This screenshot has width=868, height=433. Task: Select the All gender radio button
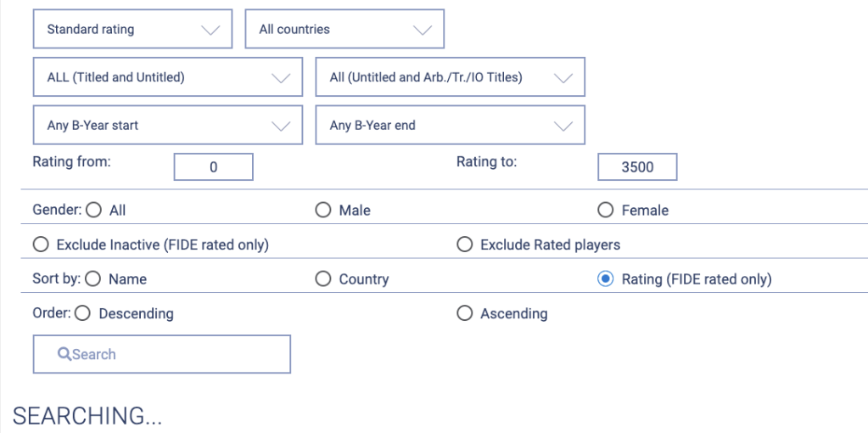(93, 210)
